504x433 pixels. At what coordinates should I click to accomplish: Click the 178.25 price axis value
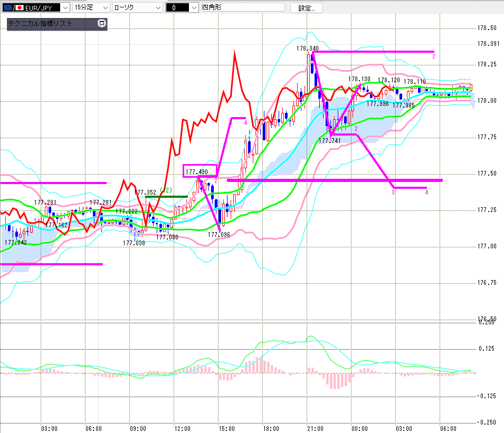pos(487,64)
